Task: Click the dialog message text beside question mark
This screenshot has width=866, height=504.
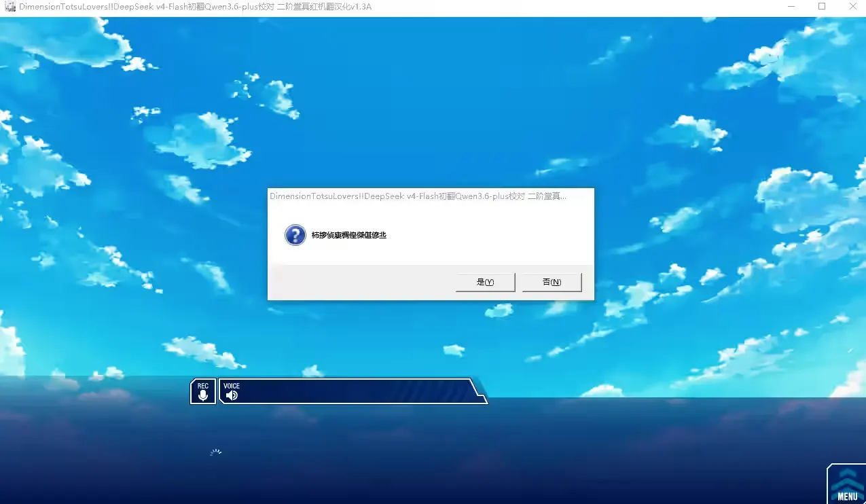Action: [x=348, y=235]
